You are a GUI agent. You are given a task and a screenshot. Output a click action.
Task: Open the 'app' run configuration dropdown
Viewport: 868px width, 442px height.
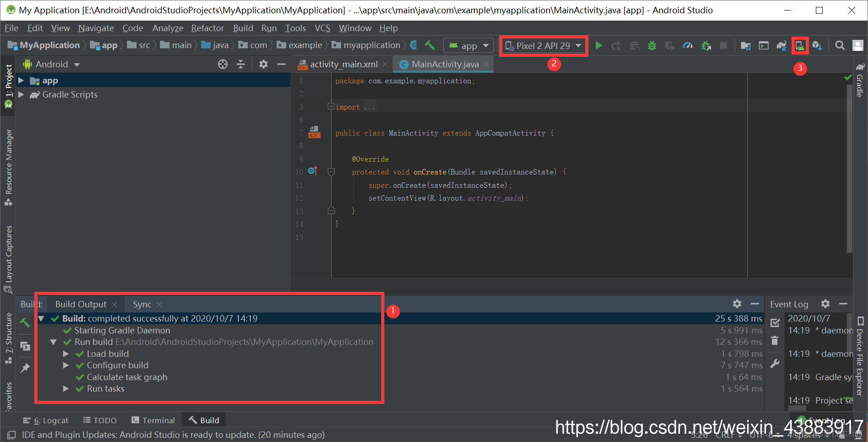(x=469, y=45)
